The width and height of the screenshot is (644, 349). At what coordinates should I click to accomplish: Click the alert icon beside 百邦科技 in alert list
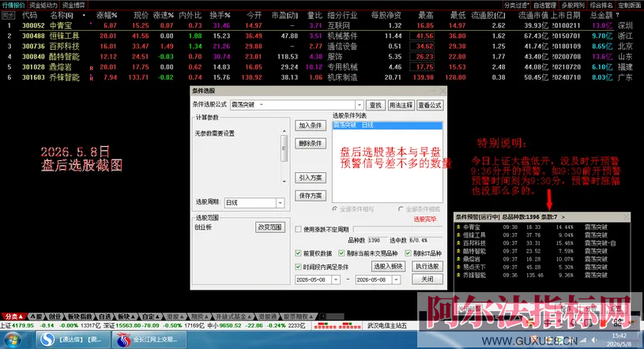tap(458, 242)
